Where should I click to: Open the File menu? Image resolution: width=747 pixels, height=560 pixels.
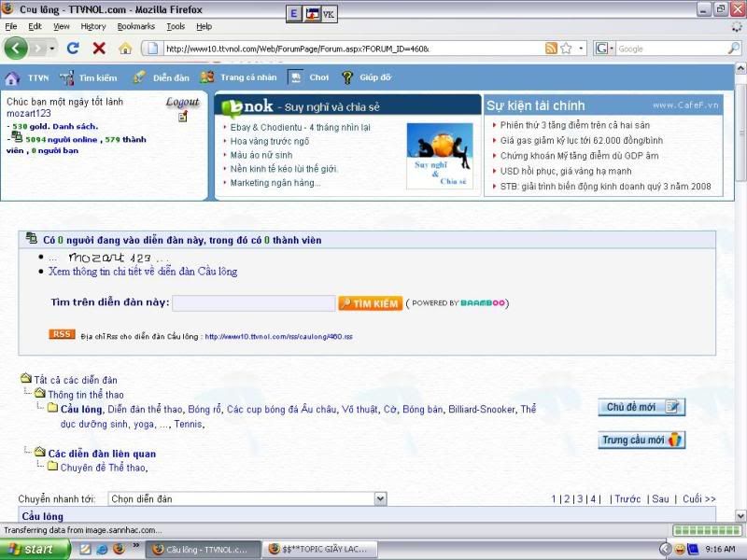[11, 26]
